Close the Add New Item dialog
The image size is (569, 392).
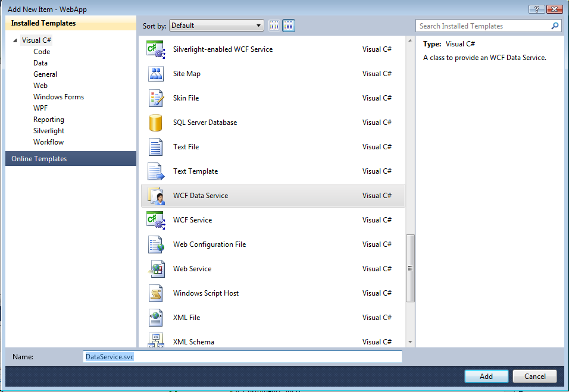tap(555, 9)
